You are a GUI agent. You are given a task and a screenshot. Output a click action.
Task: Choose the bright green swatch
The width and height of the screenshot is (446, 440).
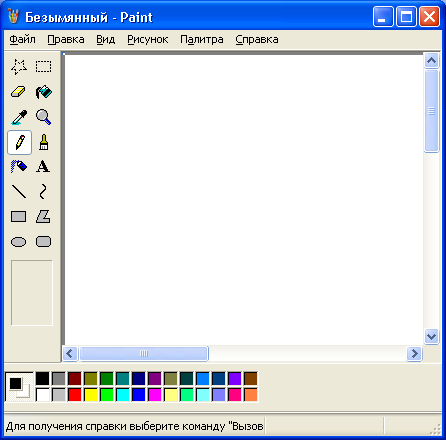[107, 395]
